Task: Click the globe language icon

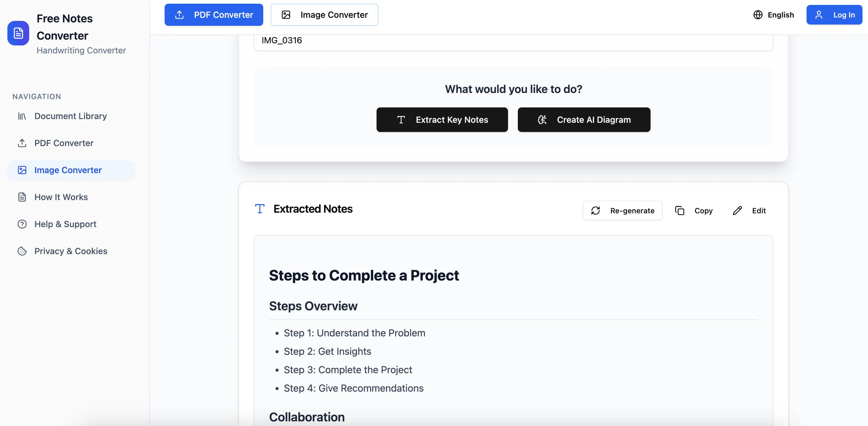Action: point(758,15)
